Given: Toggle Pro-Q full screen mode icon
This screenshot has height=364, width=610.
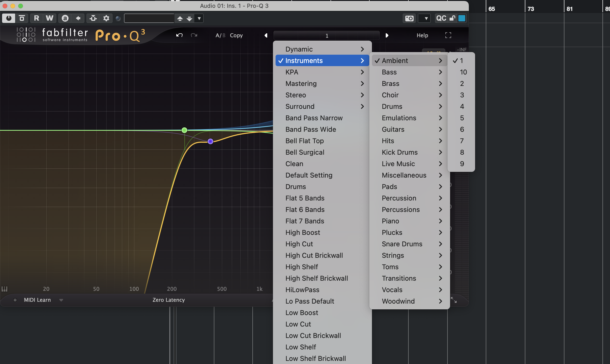Looking at the screenshot, I should (448, 35).
